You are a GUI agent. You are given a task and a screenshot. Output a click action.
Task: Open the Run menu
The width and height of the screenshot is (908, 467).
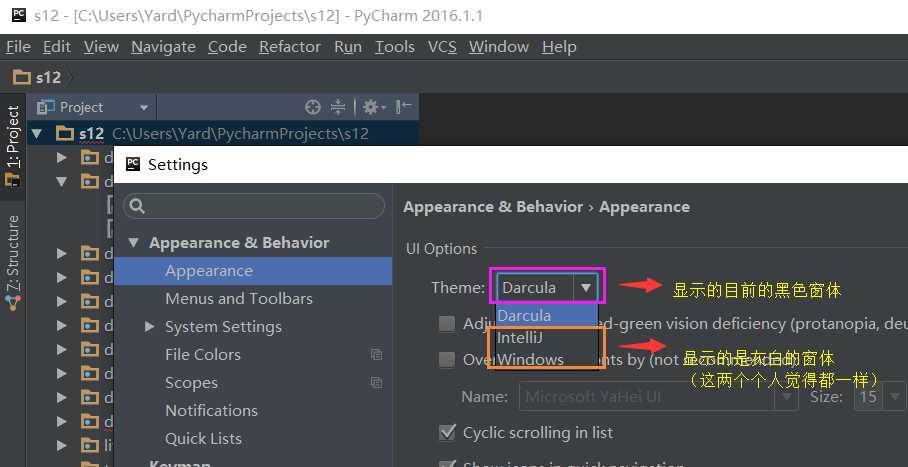click(x=347, y=47)
